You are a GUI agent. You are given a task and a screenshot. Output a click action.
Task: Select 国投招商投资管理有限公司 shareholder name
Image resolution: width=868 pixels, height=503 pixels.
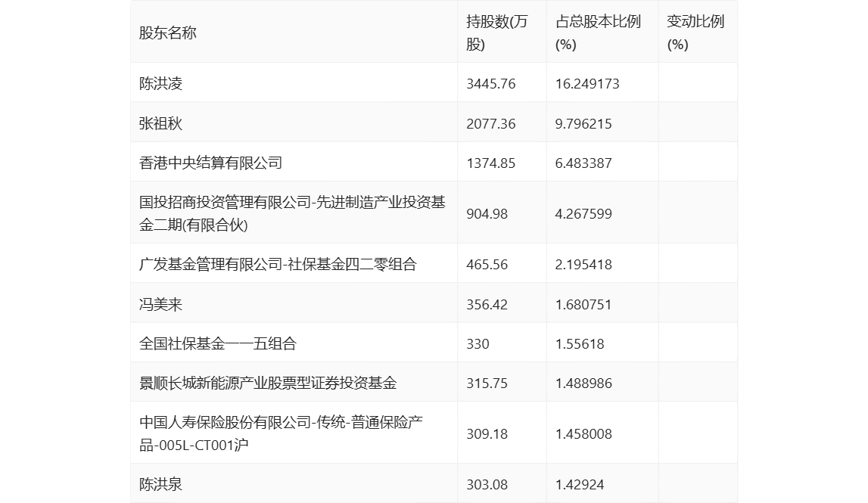click(x=292, y=213)
